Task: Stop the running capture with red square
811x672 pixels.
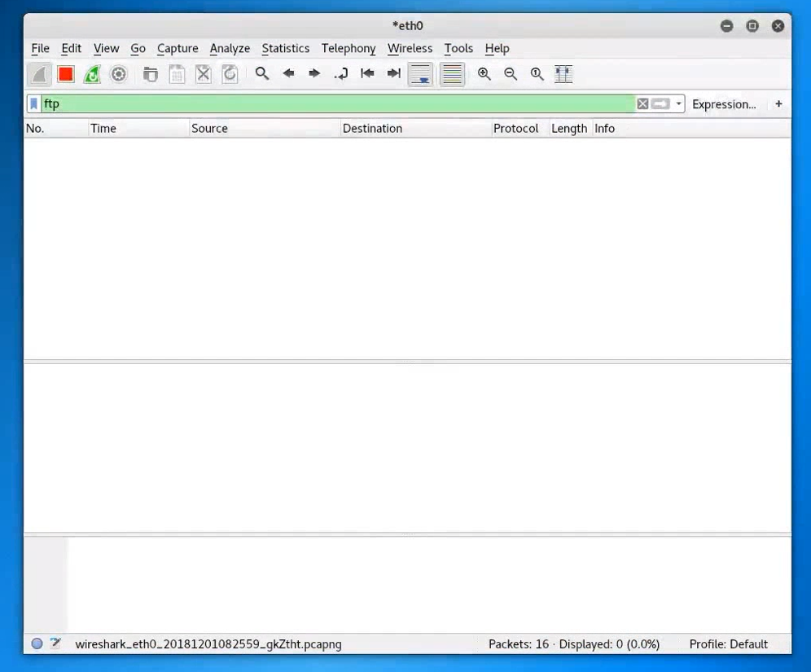Action: [x=66, y=74]
